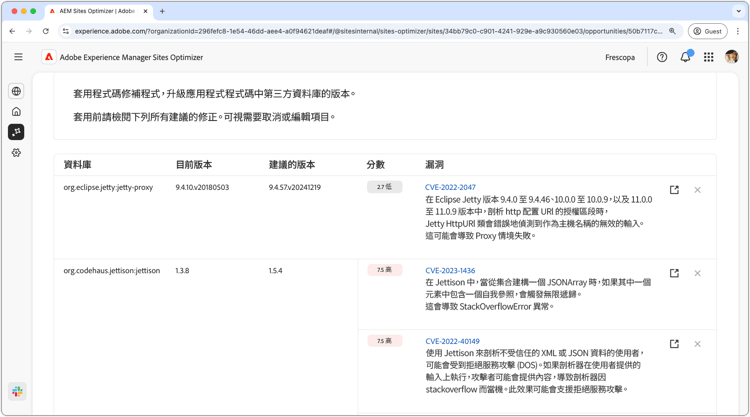The height and width of the screenshot is (417, 750).
Task: Go to the home icon in sidebar
Action: tap(16, 111)
